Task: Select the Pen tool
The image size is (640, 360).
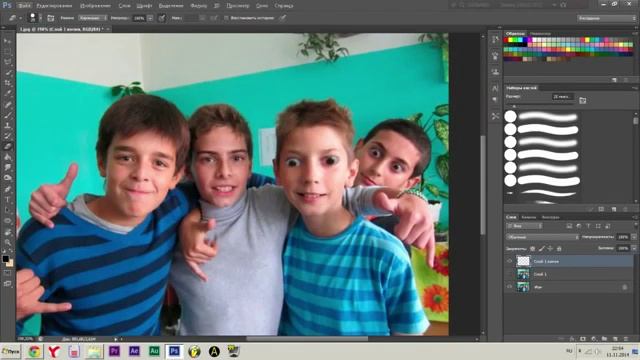Action: click(7, 189)
